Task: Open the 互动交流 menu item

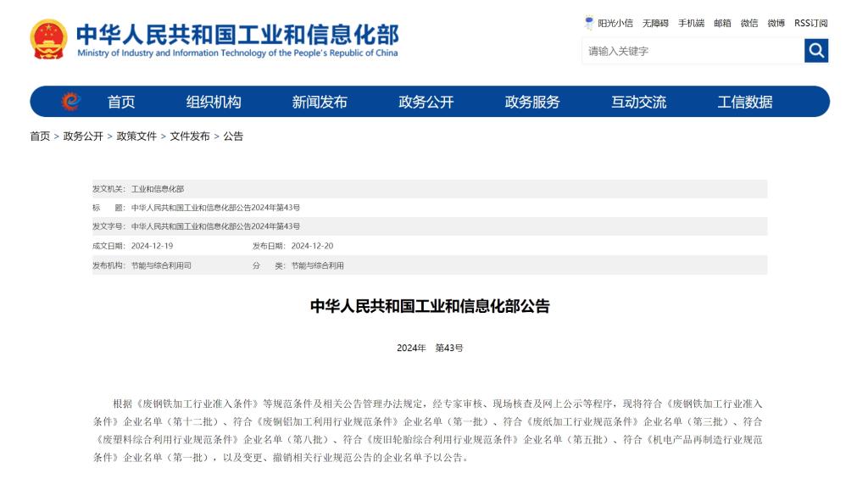Action: [638, 102]
